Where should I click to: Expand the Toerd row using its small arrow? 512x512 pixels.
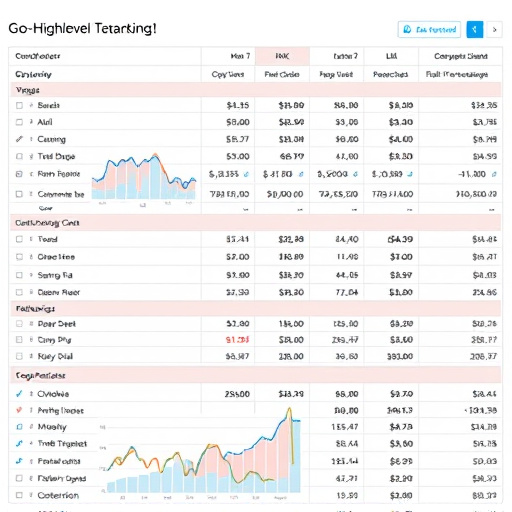pyautogui.click(x=31, y=239)
